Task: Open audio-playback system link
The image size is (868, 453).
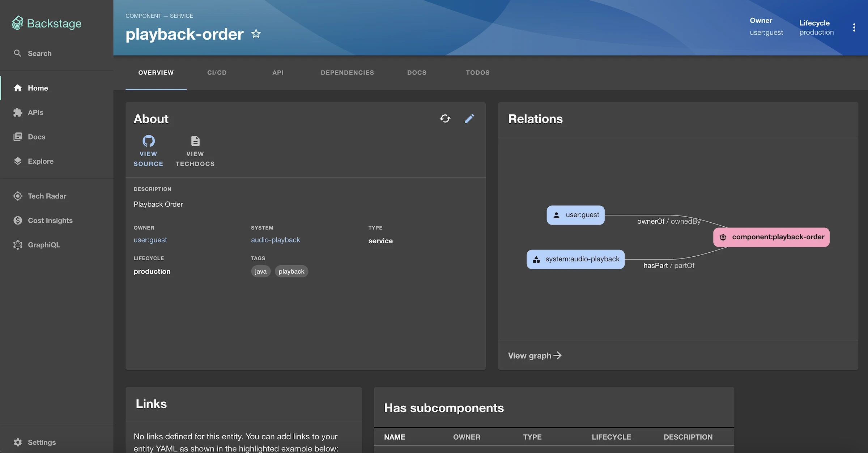Action: click(x=276, y=240)
